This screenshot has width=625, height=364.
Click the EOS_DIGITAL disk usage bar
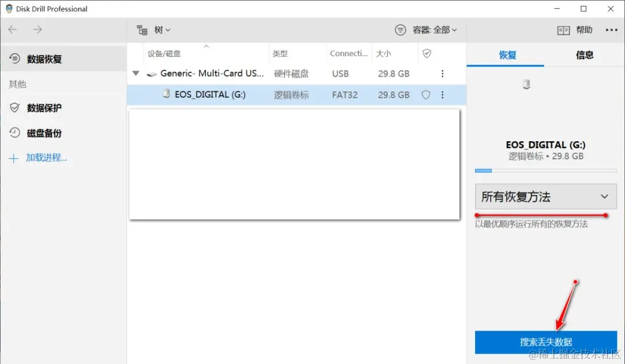click(546, 171)
